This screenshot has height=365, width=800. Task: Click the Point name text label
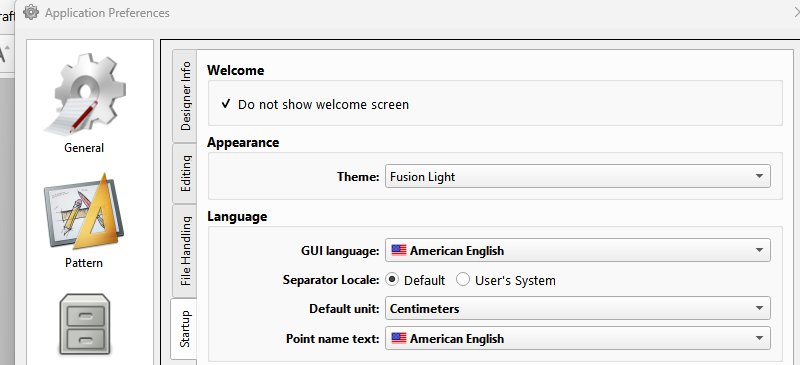[x=333, y=339]
